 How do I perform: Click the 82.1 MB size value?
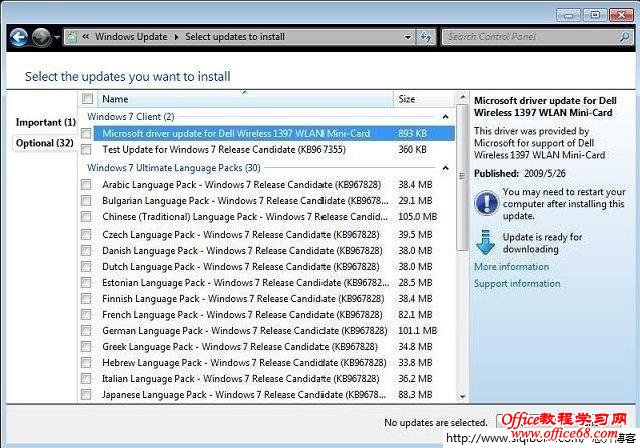(415, 315)
